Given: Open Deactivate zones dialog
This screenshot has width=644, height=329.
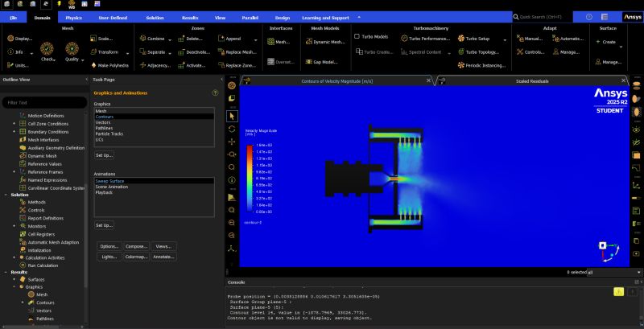Looking at the screenshot, I should (x=194, y=52).
